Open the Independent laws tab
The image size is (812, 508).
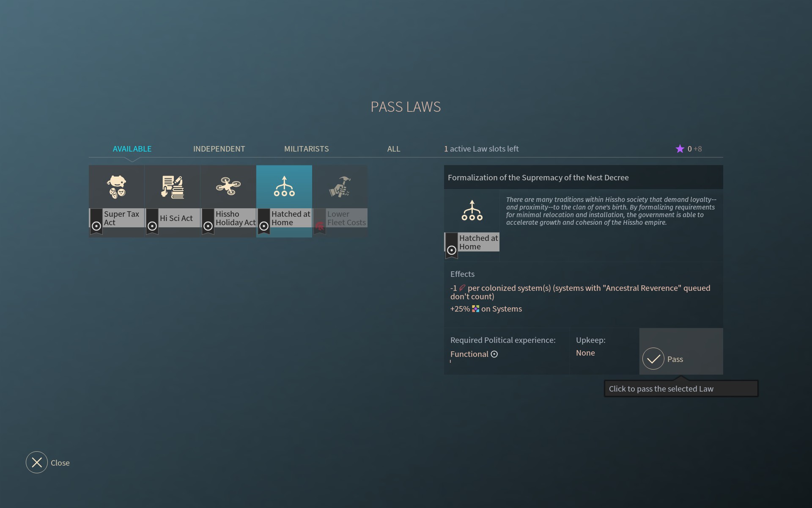point(219,149)
